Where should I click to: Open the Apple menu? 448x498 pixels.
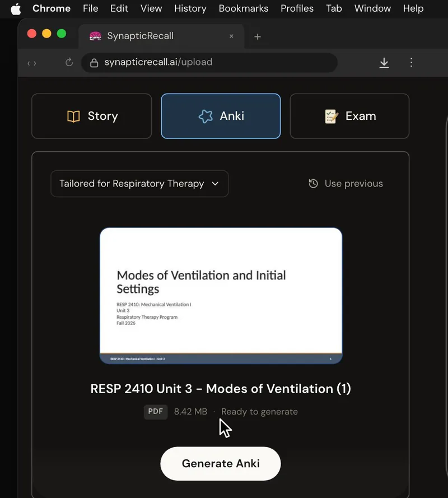click(x=16, y=8)
